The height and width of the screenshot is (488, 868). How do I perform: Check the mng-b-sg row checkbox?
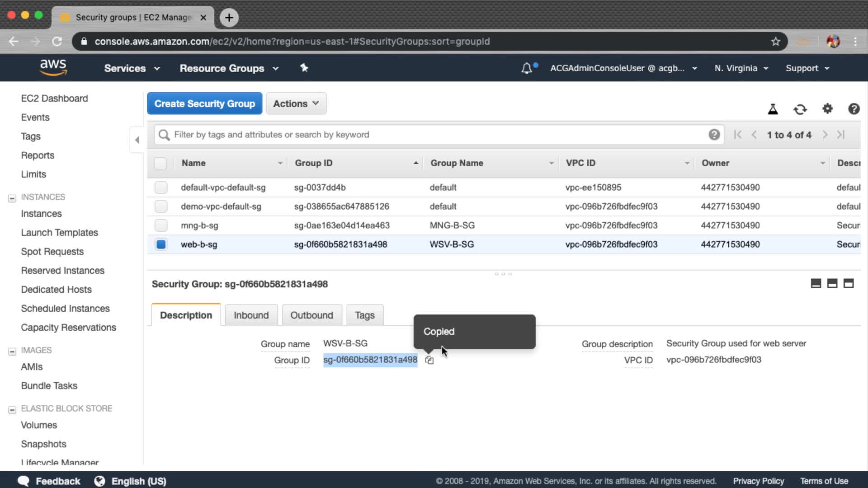pos(161,225)
